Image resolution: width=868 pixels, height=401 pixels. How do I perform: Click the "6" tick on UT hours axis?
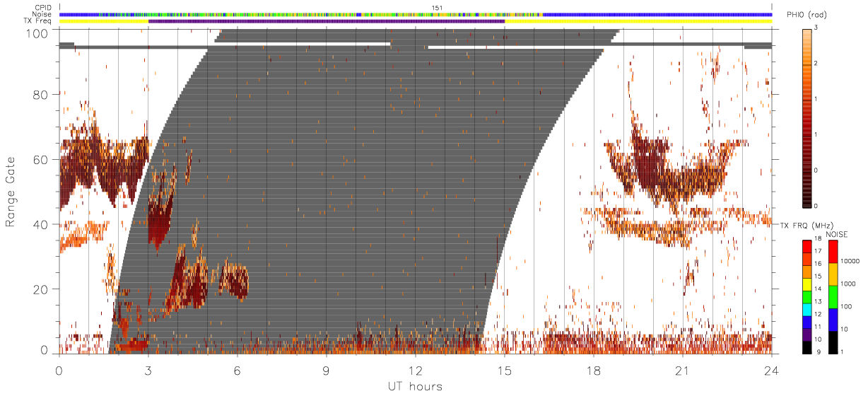pos(237,370)
